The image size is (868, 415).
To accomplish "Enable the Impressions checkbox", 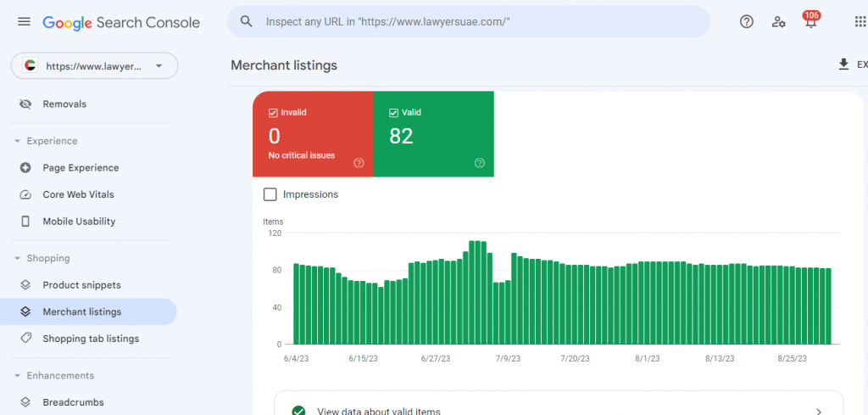I will pos(270,194).
